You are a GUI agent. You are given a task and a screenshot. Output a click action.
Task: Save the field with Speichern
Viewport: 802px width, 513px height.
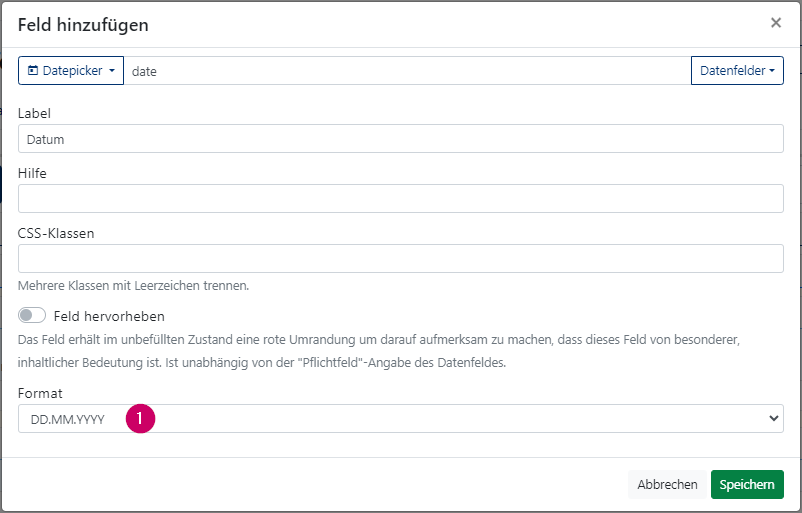[747, 484]
